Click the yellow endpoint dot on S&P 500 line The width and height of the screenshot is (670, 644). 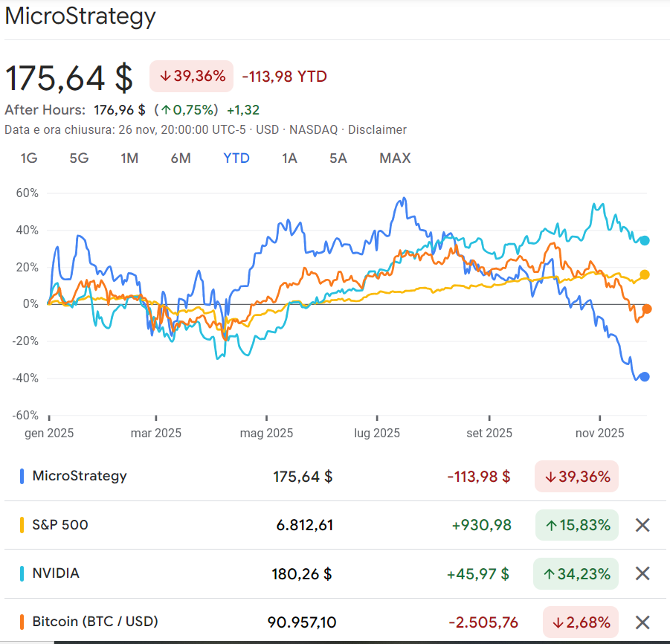click(x=644, y=275)
